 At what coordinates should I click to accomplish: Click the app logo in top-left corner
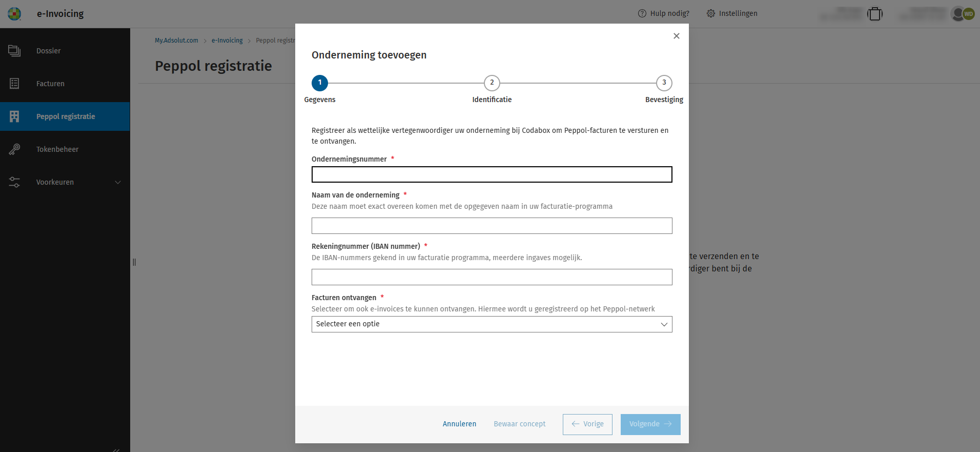14,14
